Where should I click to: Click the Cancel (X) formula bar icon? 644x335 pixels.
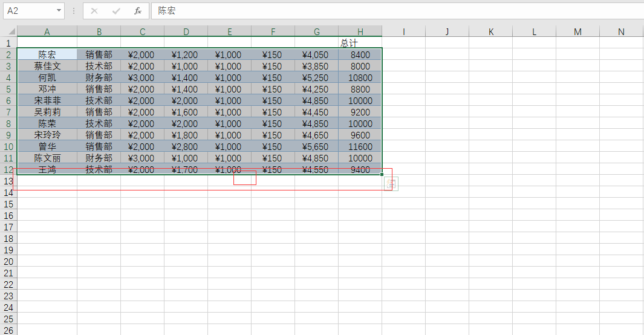click(94, 11)
